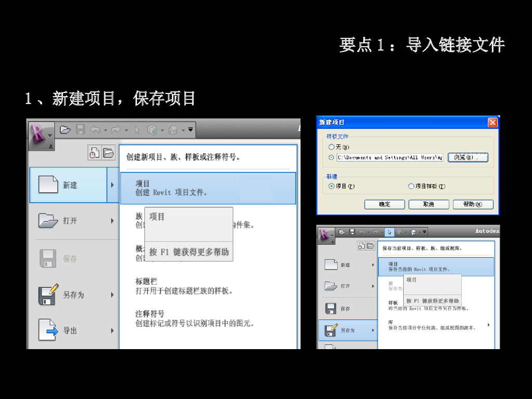Click the floppy pencil icon beside 另存为 in the large menu
The height and width of the screenshot is (399, 532).
pos(48,294)
